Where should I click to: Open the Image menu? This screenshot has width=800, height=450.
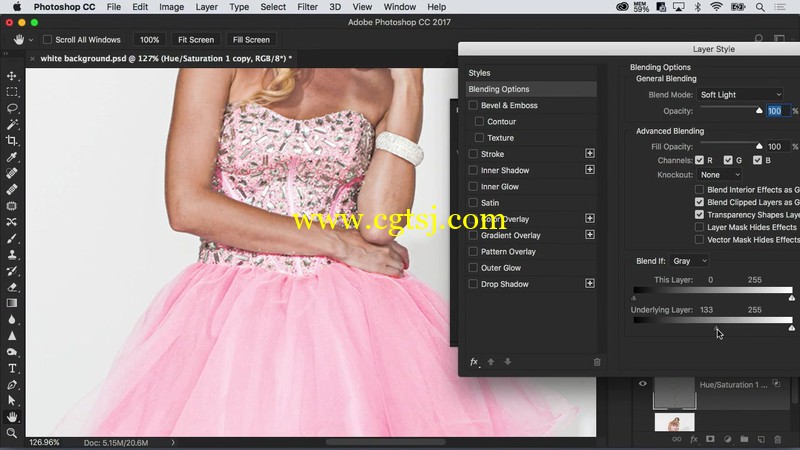171,7
